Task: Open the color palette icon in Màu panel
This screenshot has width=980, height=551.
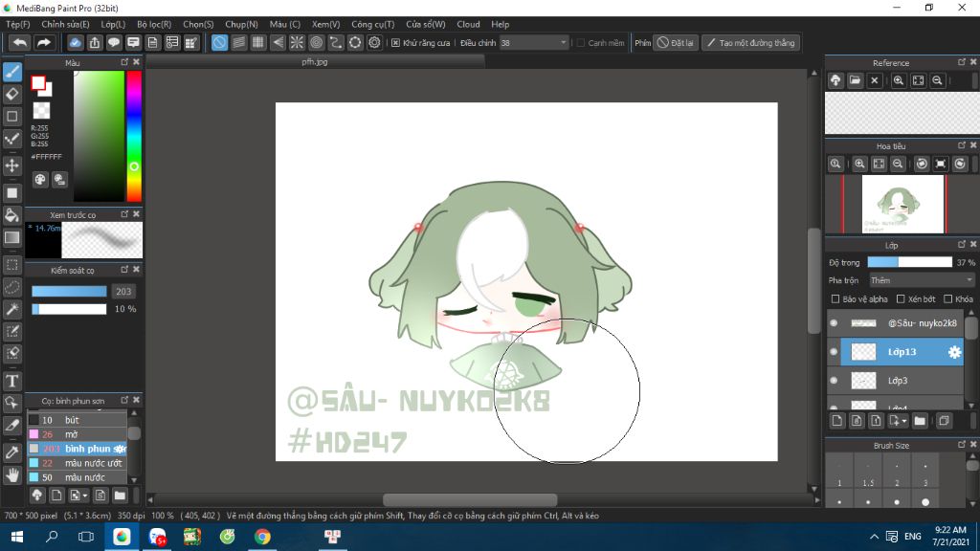Action: 40,180
